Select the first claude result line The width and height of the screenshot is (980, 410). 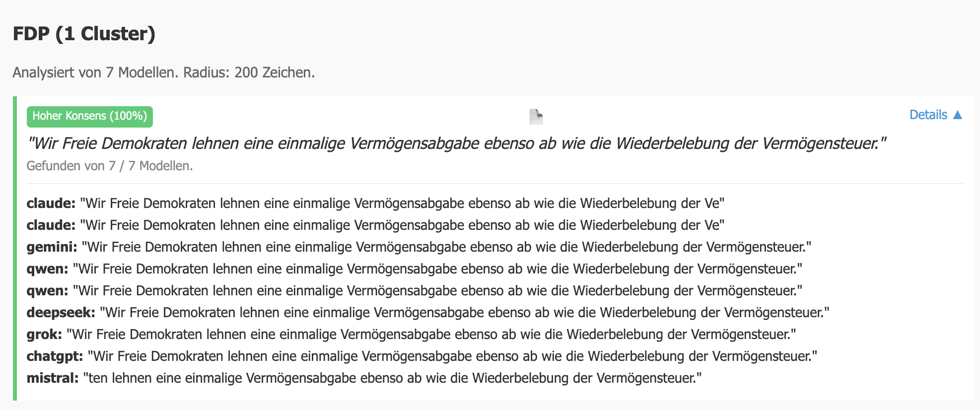click(375, 204)
